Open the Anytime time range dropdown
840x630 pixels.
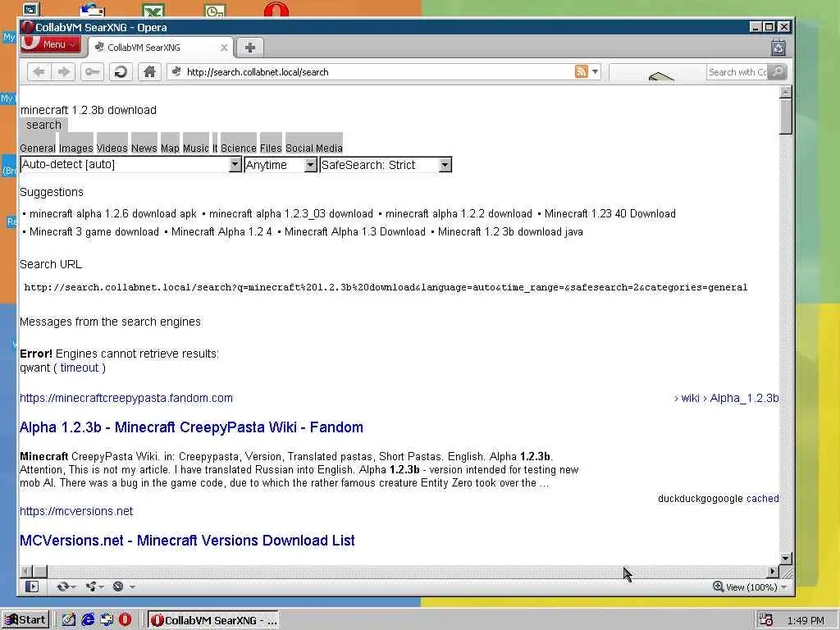(x=281, y=164)
